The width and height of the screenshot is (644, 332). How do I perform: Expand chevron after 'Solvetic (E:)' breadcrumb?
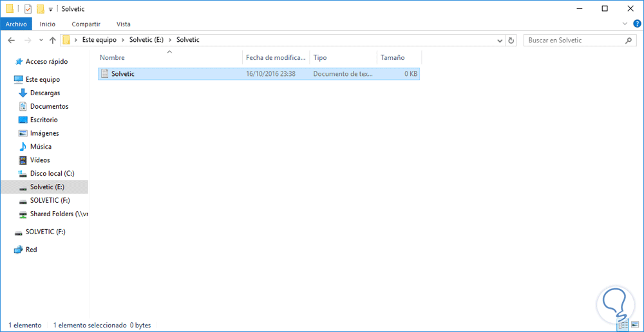[x=170, y=41]
